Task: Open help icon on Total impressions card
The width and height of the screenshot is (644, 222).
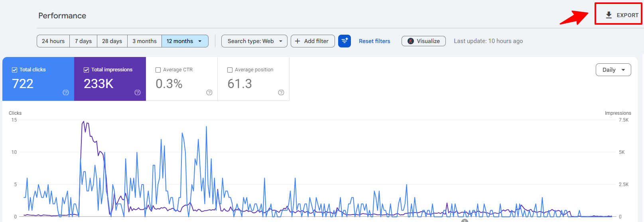Action: point(138,92)
